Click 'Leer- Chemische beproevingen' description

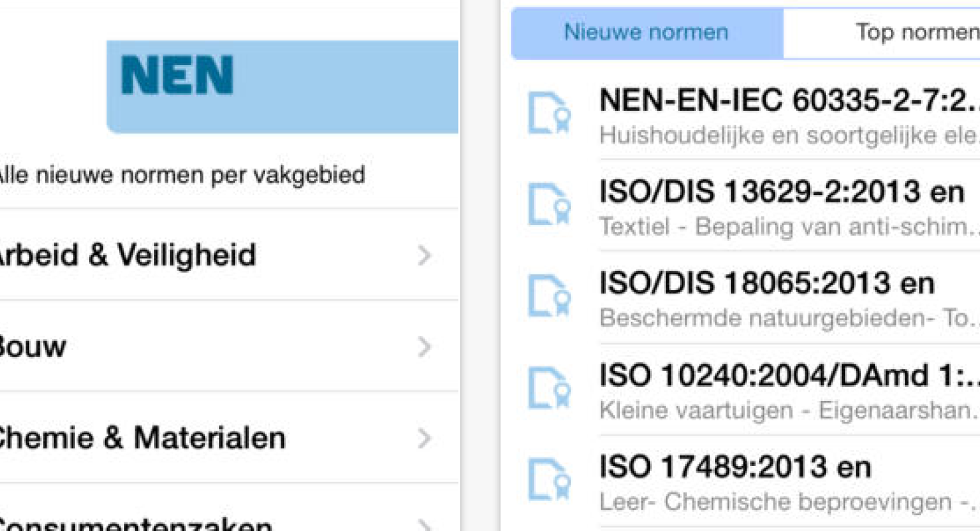pyautogui.click(x=789, y=502)
